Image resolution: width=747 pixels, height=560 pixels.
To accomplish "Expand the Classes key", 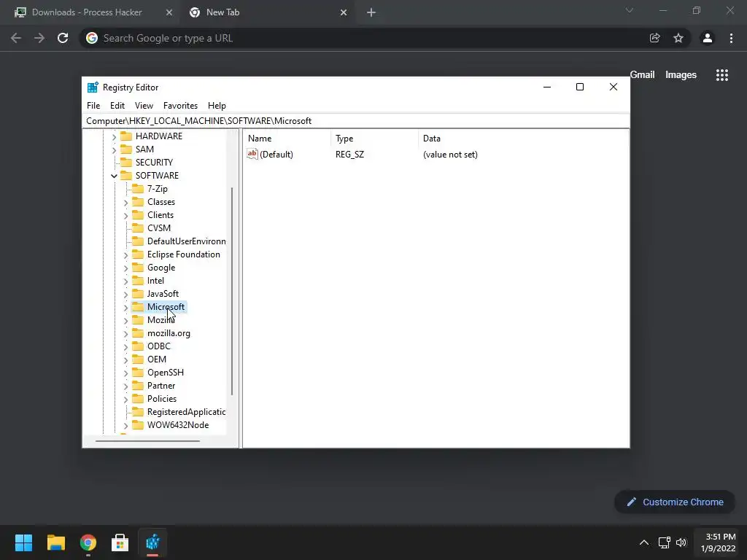I will (125, 203).
